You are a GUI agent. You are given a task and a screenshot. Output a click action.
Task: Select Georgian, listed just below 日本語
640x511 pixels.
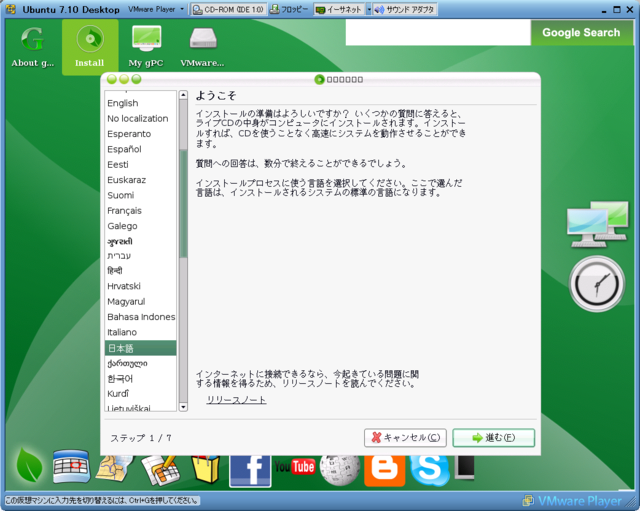pos(140,363)
